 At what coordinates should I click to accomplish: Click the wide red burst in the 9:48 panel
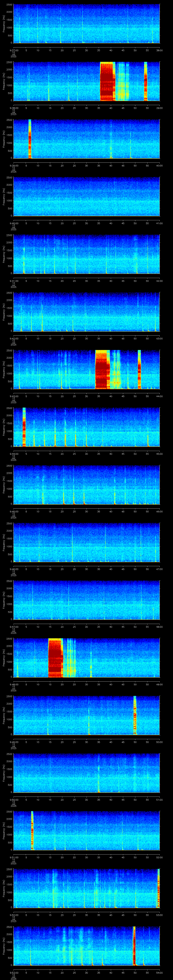(56, 658)
